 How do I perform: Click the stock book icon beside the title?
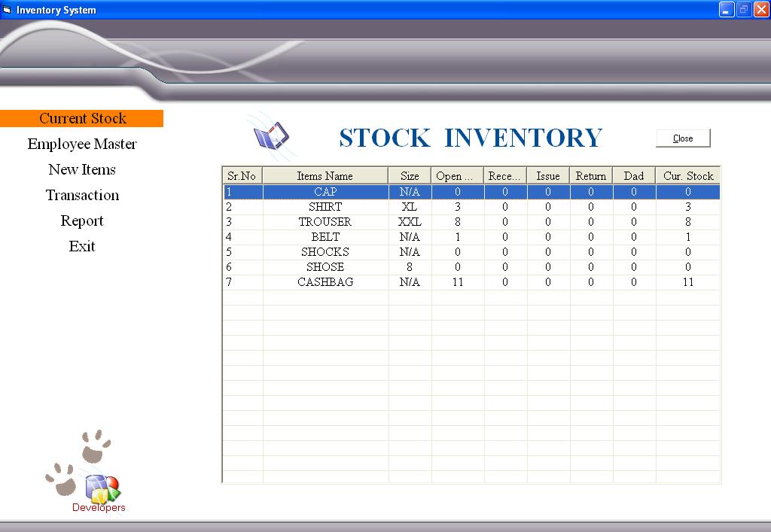click(271, 135)
